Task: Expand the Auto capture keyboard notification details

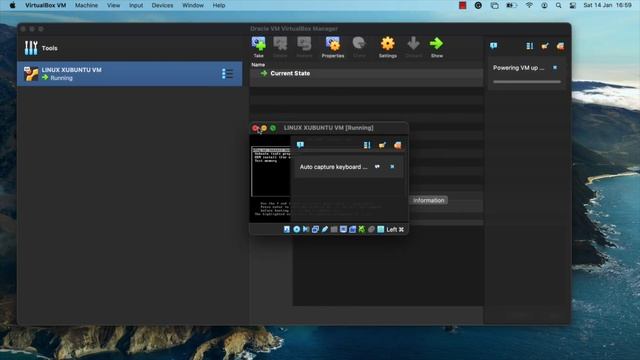Action: 377,167
